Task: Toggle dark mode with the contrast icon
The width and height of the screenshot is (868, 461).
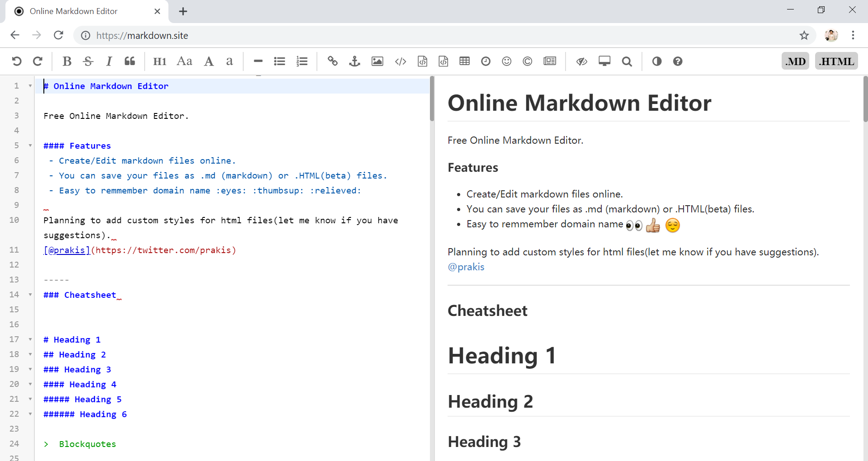Action: pyautogui.click(x=657, y=61)
